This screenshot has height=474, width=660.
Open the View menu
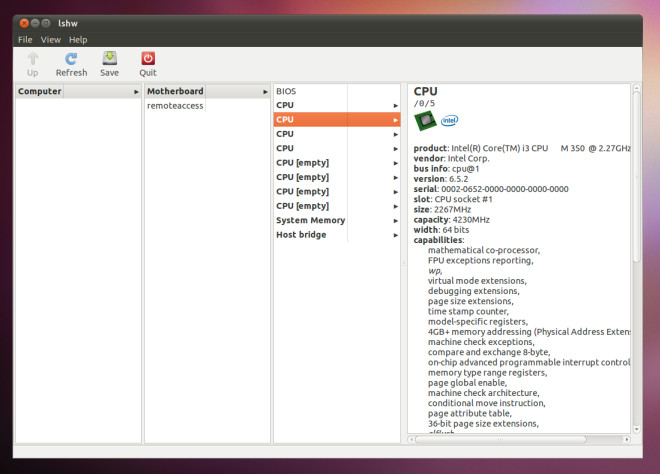pos(51,40)
